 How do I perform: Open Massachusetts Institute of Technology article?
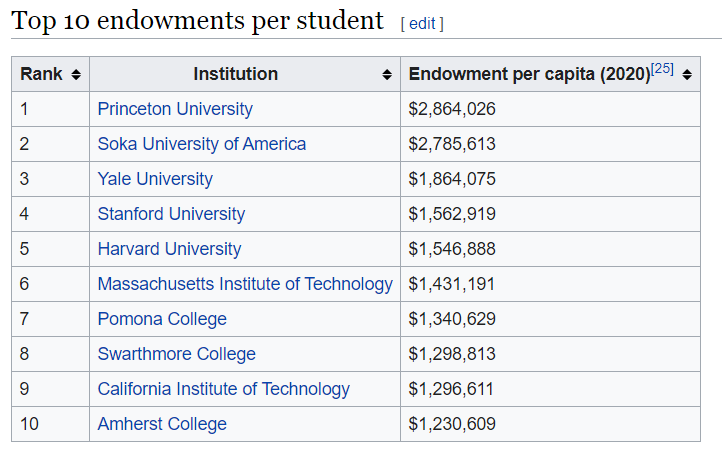pos(245,284)
